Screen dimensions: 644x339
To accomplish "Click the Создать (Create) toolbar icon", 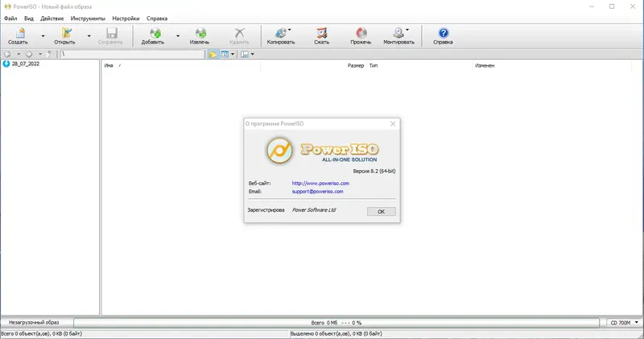I will [19, 33].
